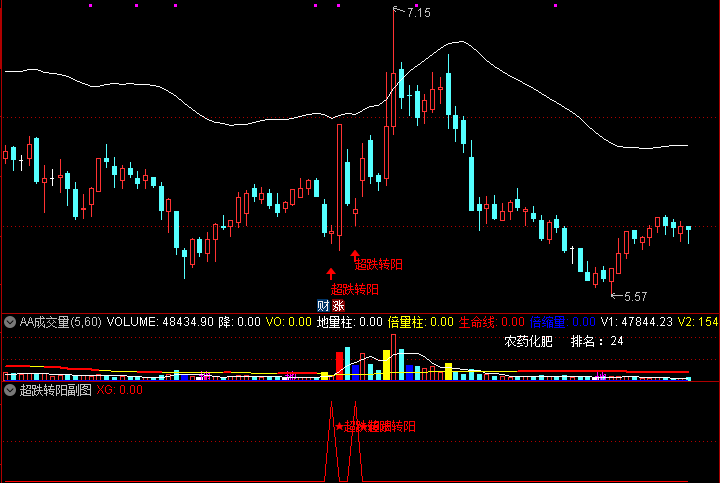The width and height of the screenshot is (720, 483).
Task: Click the 农药化肥 sector label
Action: pyautogui.click(x=529, y=342)
